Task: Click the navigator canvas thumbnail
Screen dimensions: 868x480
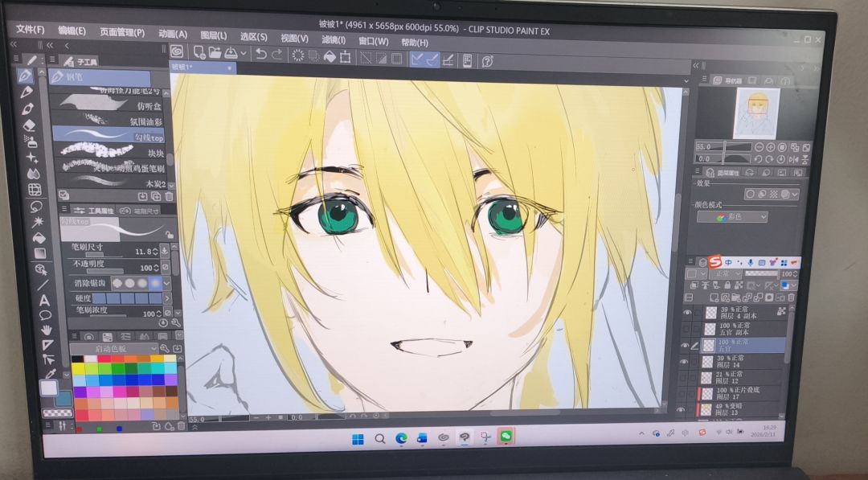Action: (756, 115)
